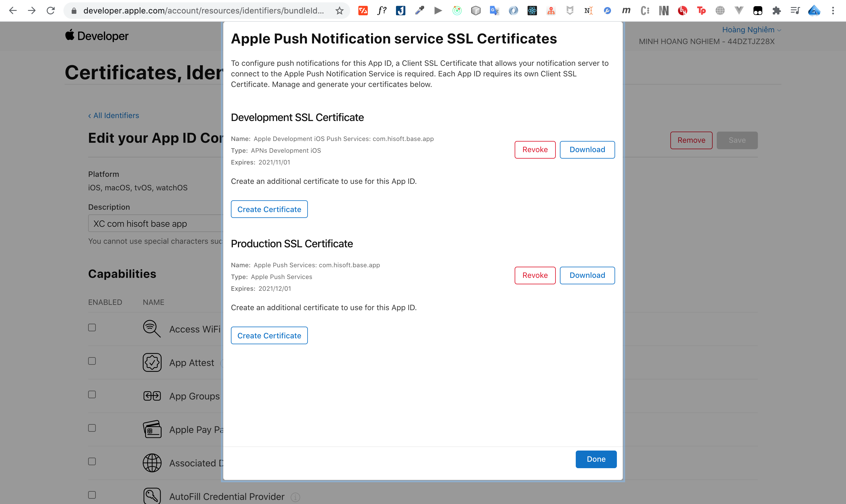Click Done to close the dialog
846x504 pixels.
(x=596, y=459)
